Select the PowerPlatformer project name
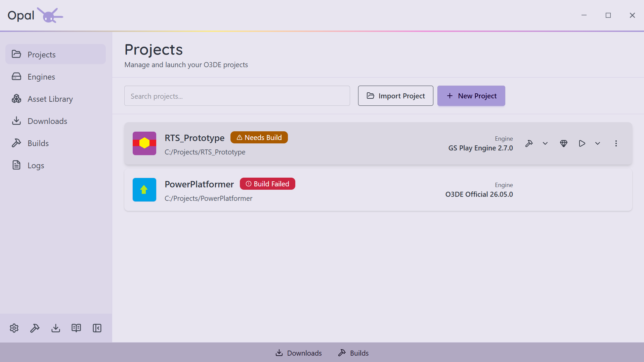This screenshot has width=644, height=362. click(x=199, y=184)
